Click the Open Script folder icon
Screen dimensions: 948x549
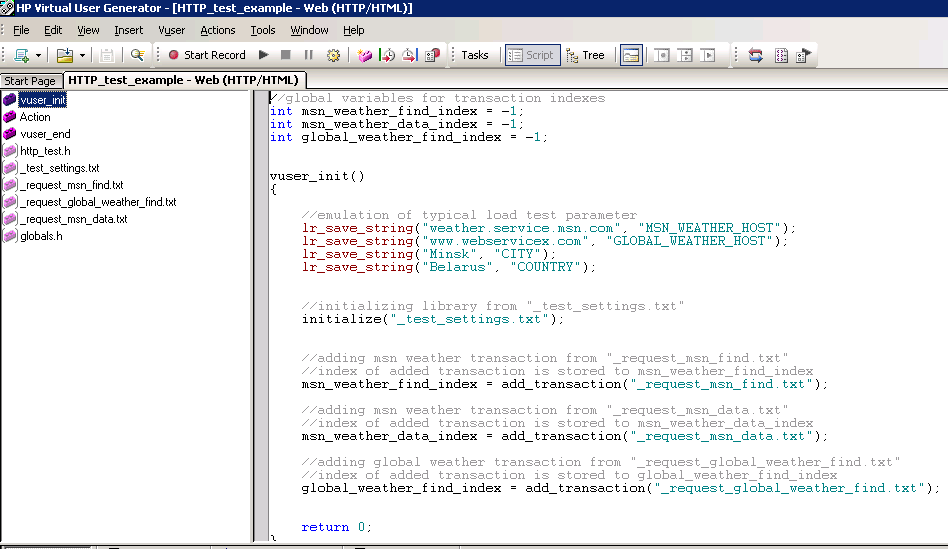coord(65,55)
